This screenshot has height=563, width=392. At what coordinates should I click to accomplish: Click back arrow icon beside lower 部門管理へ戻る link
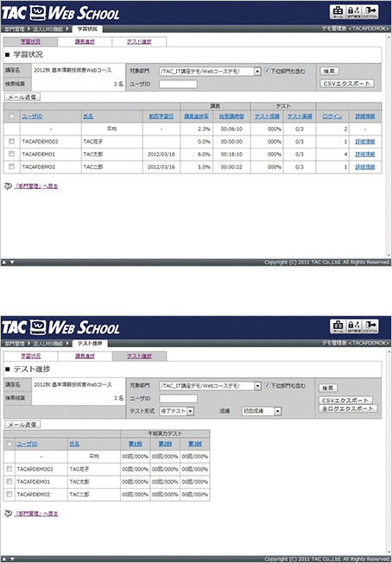coord(8,514)
